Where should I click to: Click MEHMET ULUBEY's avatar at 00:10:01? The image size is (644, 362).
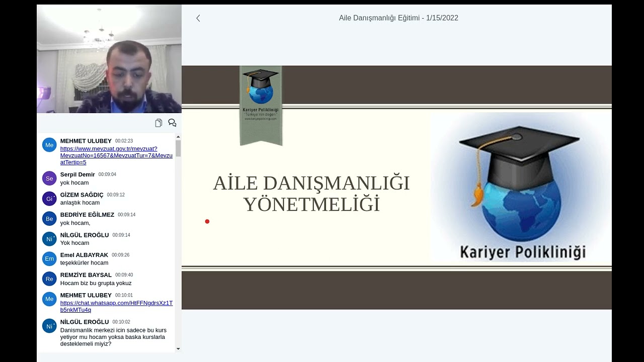click(x=49, y=299)
